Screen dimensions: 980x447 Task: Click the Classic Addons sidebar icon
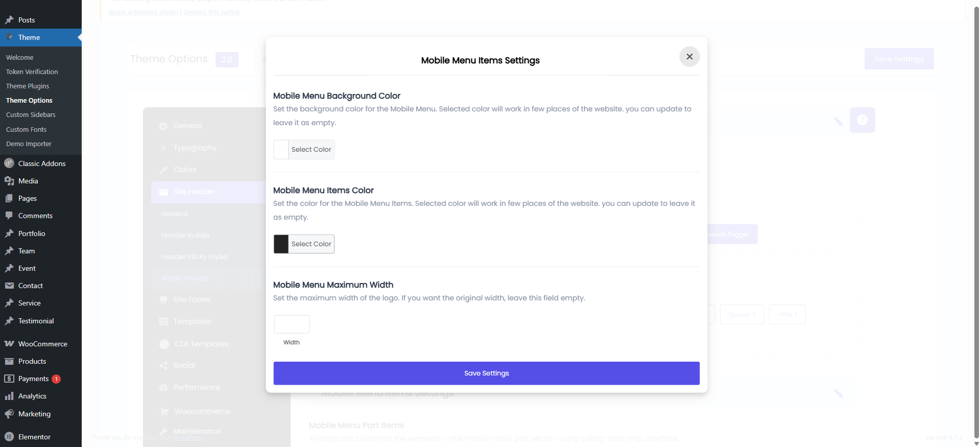pos(9,163)
